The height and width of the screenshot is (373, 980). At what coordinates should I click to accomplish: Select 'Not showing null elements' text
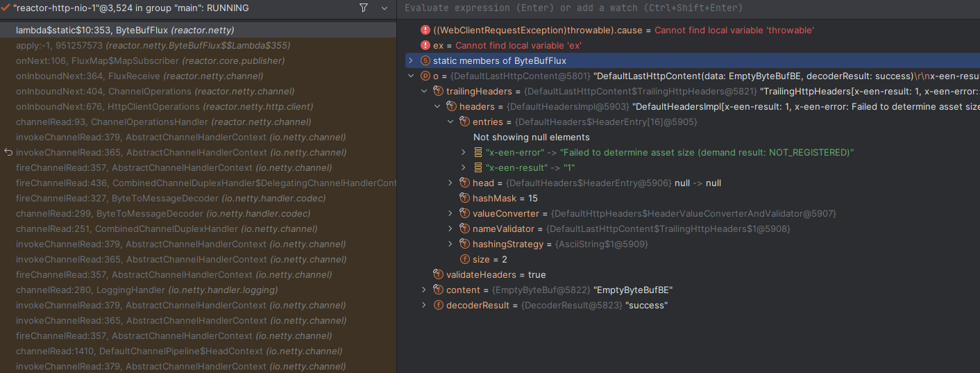click(x=531, y=138)
